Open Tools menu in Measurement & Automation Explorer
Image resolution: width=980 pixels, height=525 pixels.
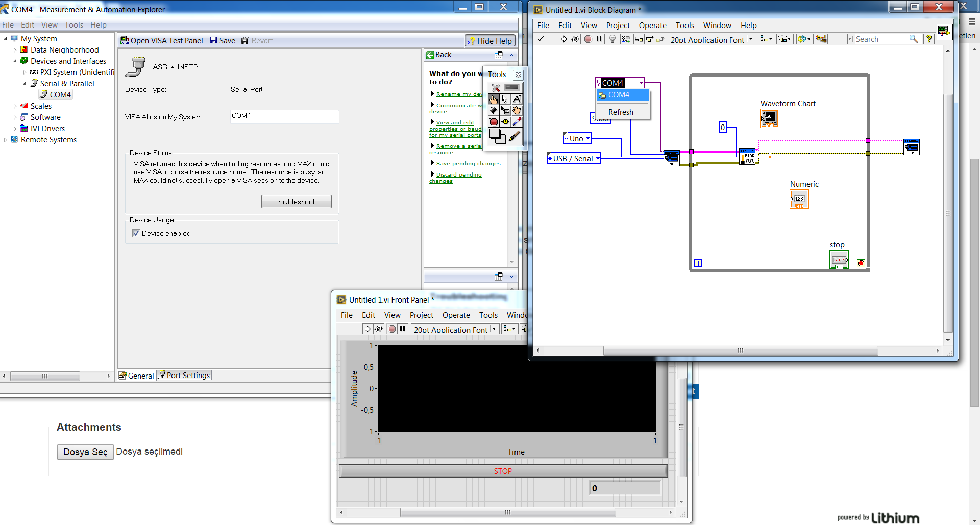[x=73, y=25]
